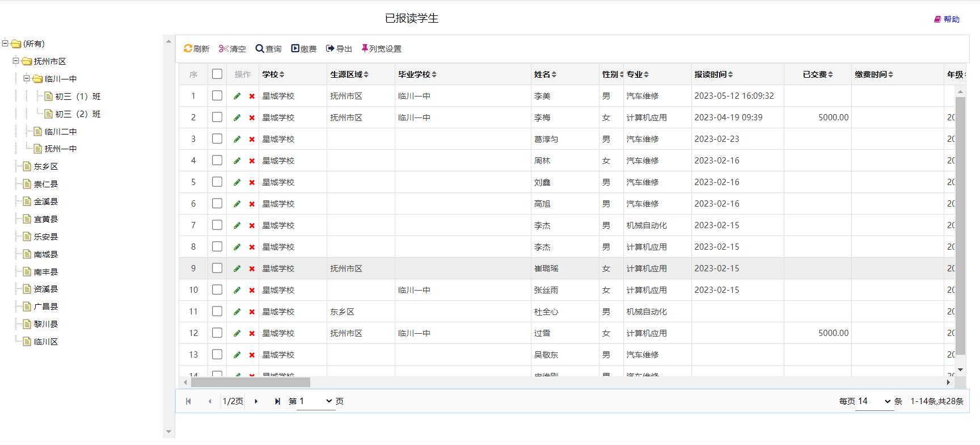Click the 缴费 payment button

[304, 49]
